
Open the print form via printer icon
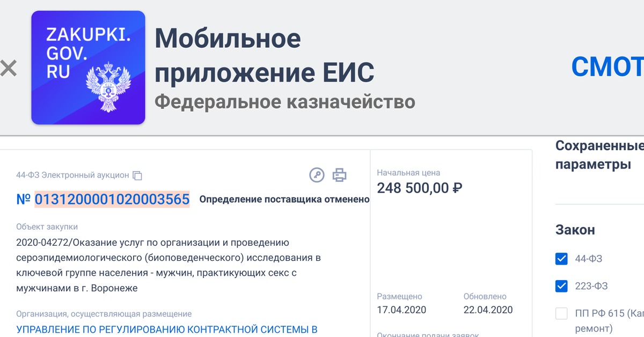pos(339,175)
